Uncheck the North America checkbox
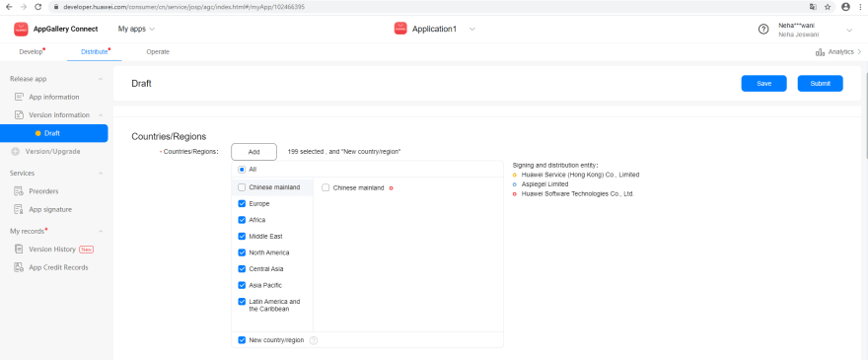This screenshot has width=868, height=360. click(x=242, y=252)
